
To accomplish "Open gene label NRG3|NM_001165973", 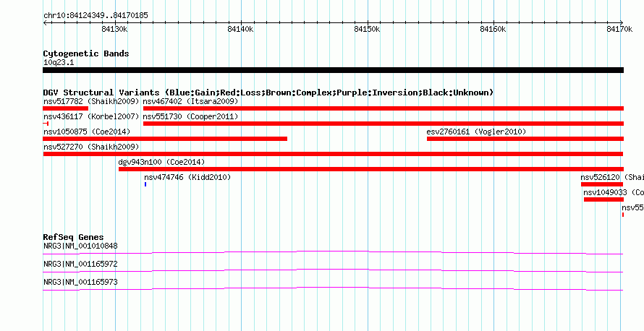I will click(x=80, y=283).
